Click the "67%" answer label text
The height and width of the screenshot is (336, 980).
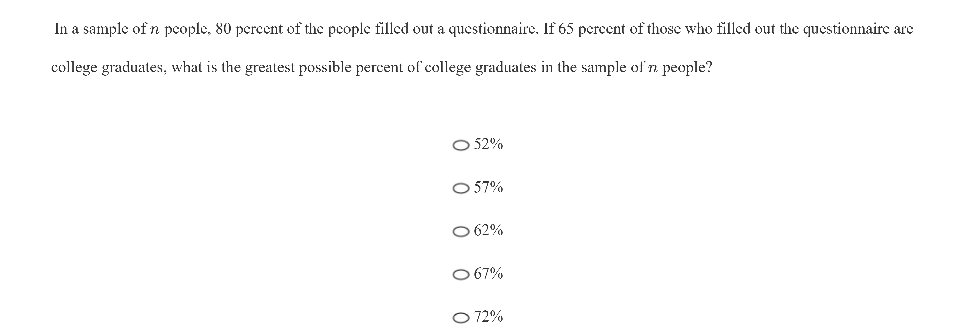(x=488, y=273)
